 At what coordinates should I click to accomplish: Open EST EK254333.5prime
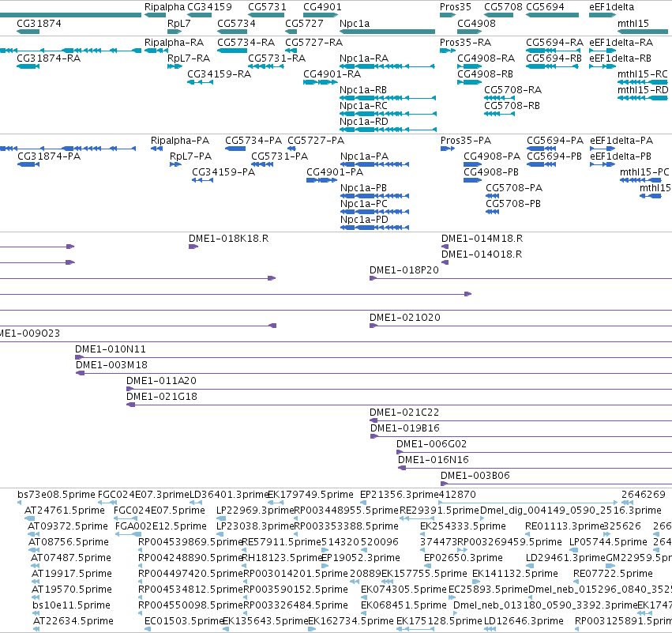click(x=463, y=526)
